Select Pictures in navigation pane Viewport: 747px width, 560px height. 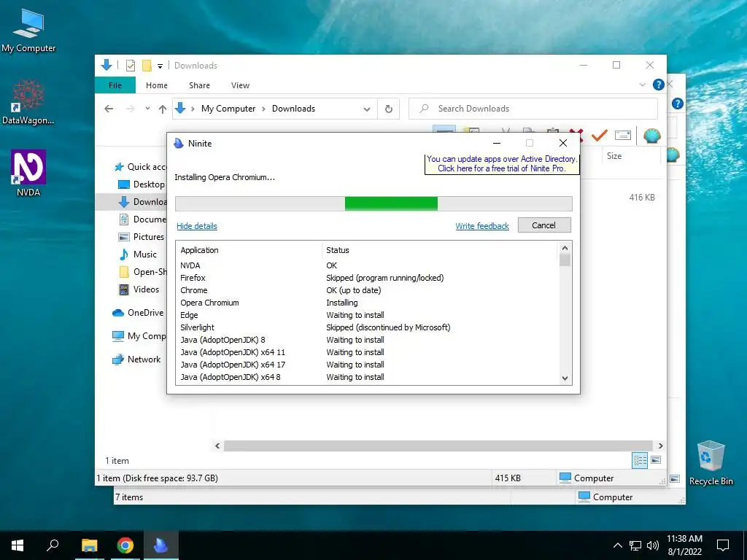(141, 237)
